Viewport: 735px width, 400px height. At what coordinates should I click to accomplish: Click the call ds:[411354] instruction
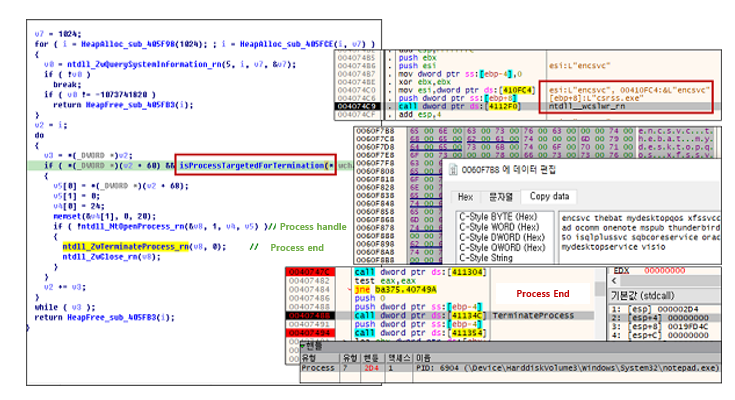point(420,333)
